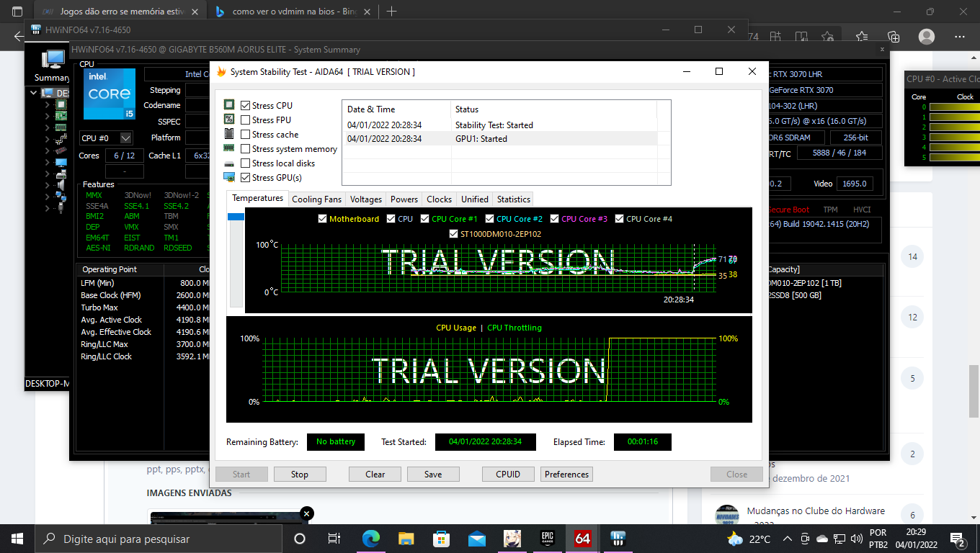Uncheck Stress CPU checkbox
This screenshot has height=553, width=980.
pos(246,106)
